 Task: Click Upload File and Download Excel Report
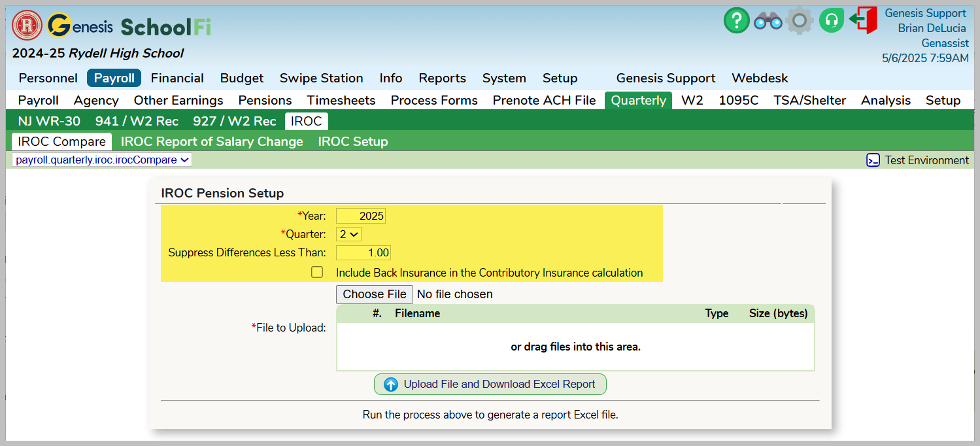point(490,385)
